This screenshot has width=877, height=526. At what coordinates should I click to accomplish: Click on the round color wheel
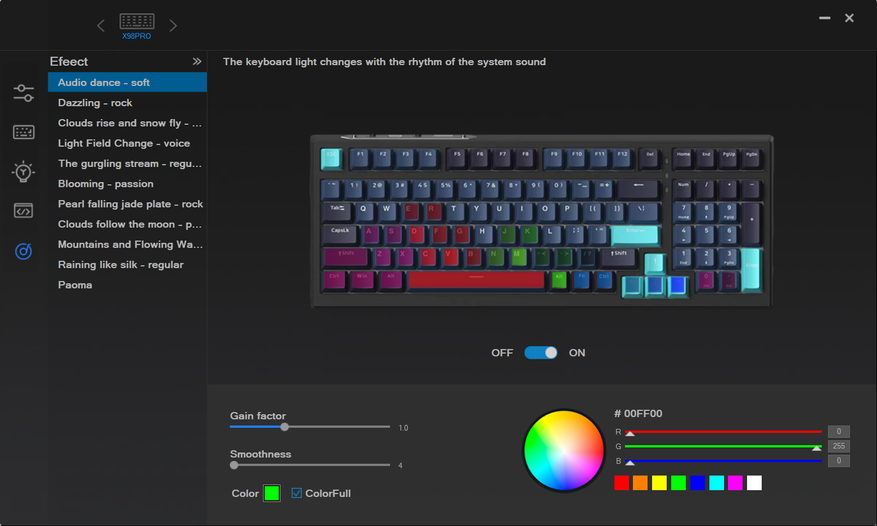(564, 450)
